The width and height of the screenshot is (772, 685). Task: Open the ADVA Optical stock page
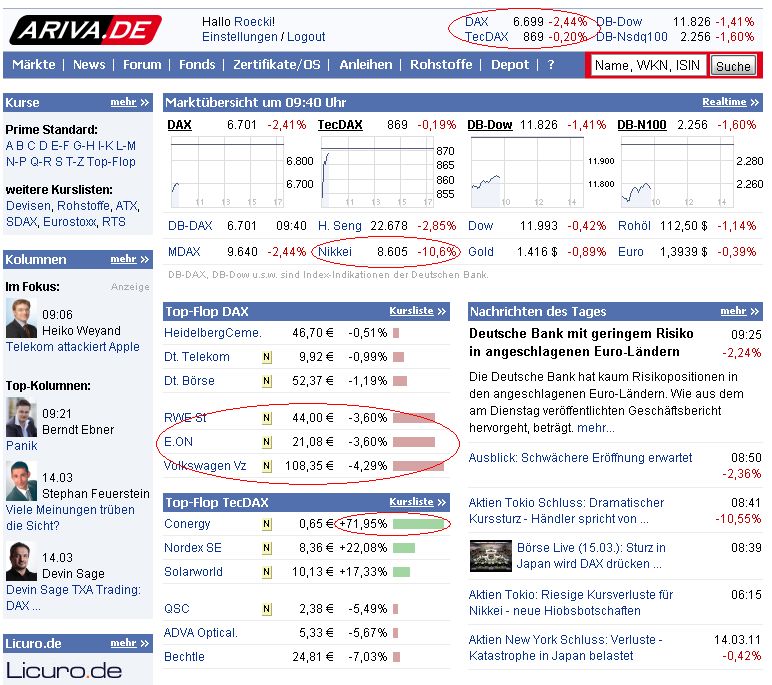pos(201,633)
